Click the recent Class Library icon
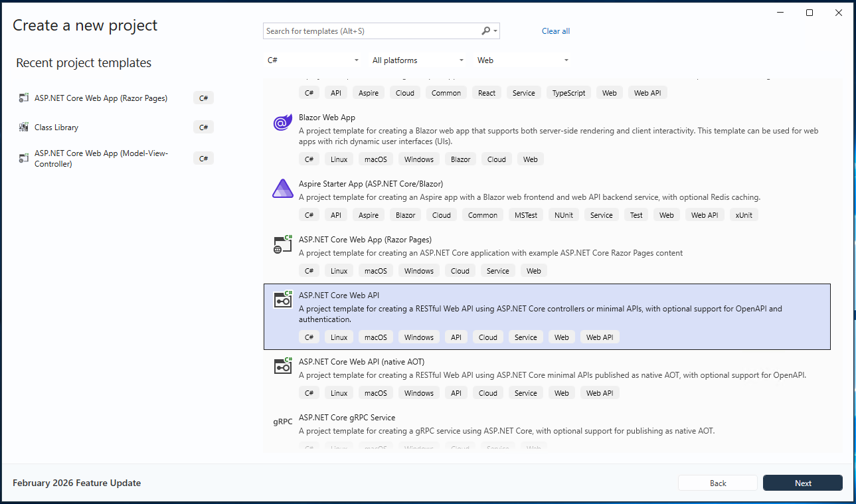 tap(24, 127)
